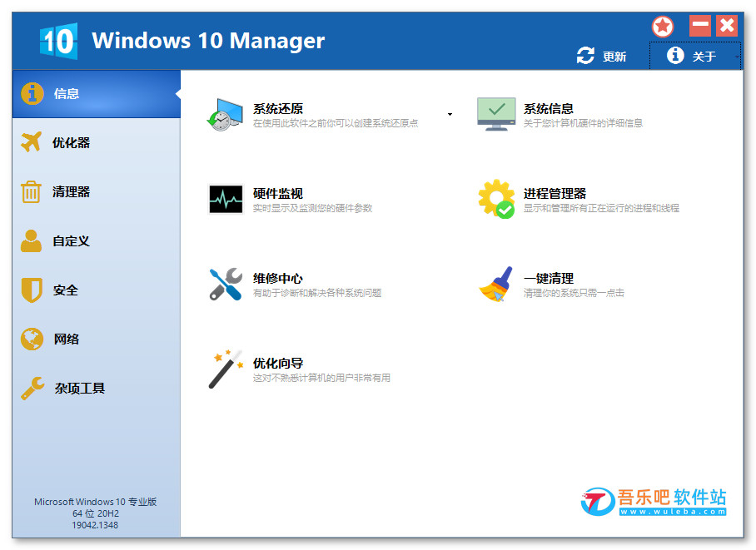Open 系统信息 via its green-check monitor icon

click(496, 114)
